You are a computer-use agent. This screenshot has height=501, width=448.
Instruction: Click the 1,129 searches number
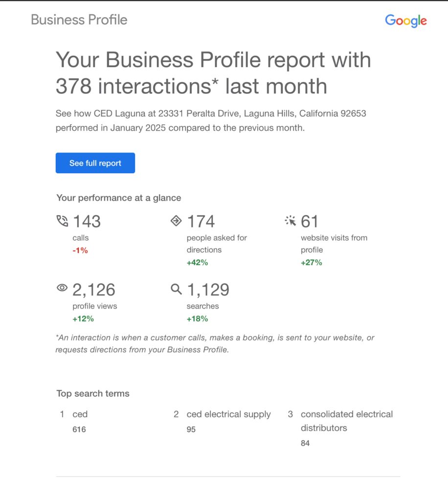coord(208,290)
